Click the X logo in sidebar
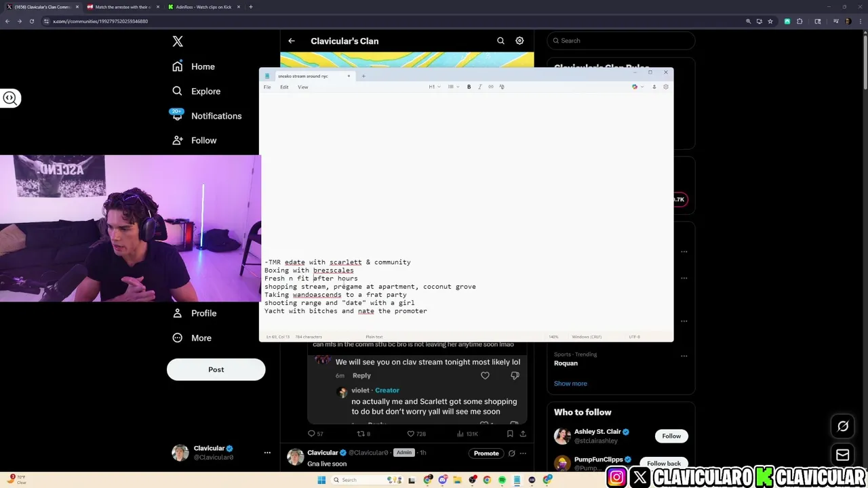Image resolution: width=868 pixels, height=488 pixels. (178, 41)
